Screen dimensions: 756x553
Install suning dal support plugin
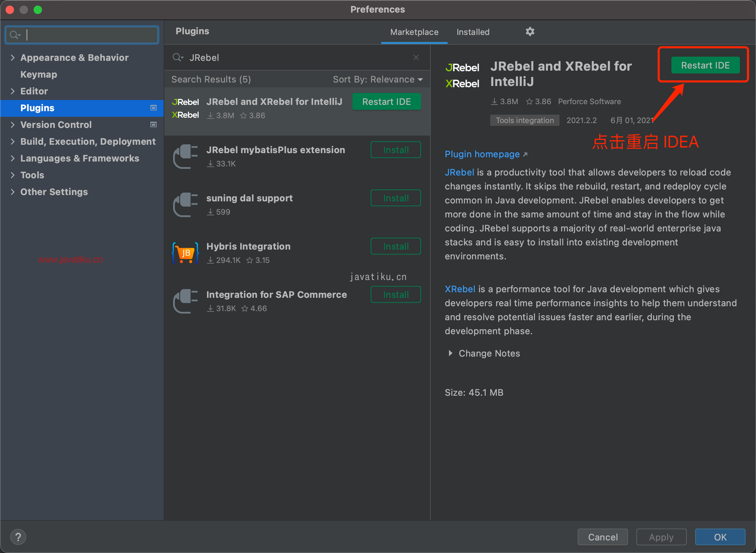pos(396,198)
